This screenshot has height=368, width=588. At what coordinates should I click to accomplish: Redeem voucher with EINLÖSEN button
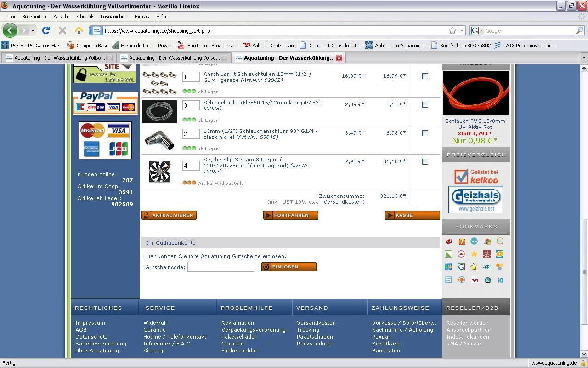click(x=289, y=267)
